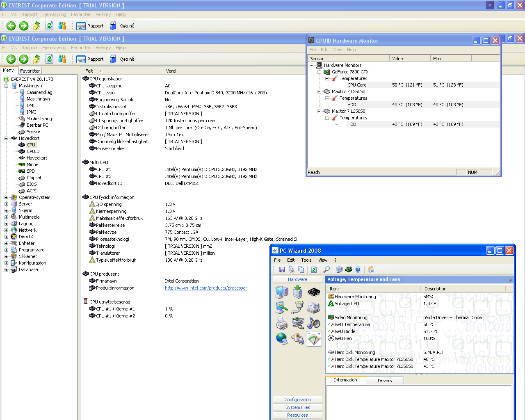This screenshot has height=420, width=525.
Task: Expand the Operativsystem tree node
Action: 7,197
